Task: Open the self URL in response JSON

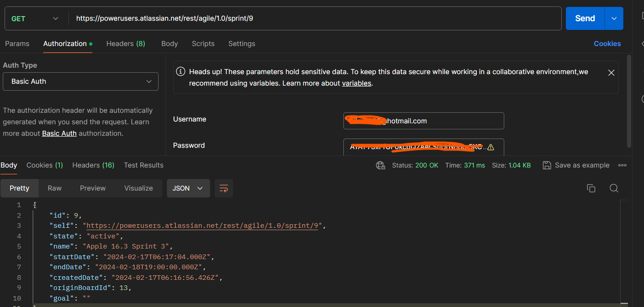Action: [x=202, y=226]
